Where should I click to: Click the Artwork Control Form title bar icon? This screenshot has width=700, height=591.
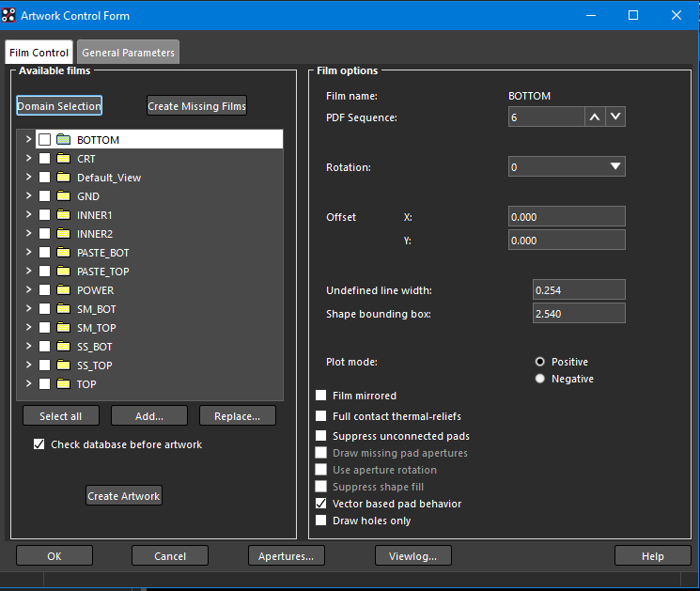(8, 15)
